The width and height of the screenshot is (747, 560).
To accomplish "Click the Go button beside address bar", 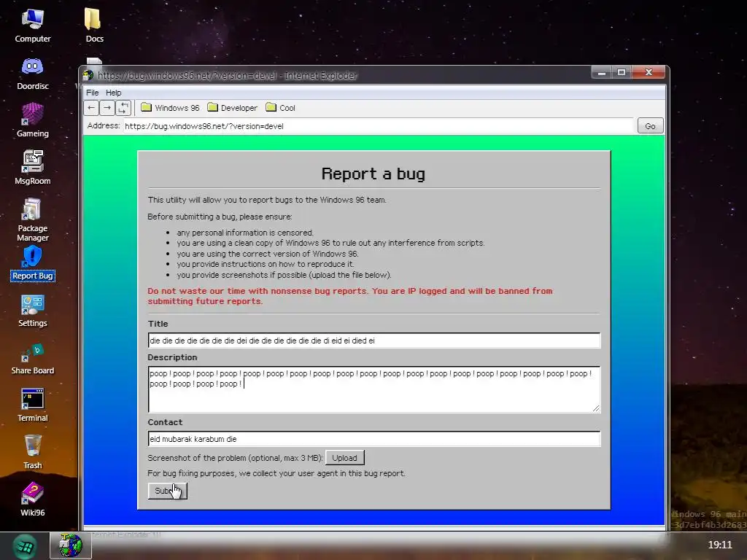I will [x=650, y=126].
